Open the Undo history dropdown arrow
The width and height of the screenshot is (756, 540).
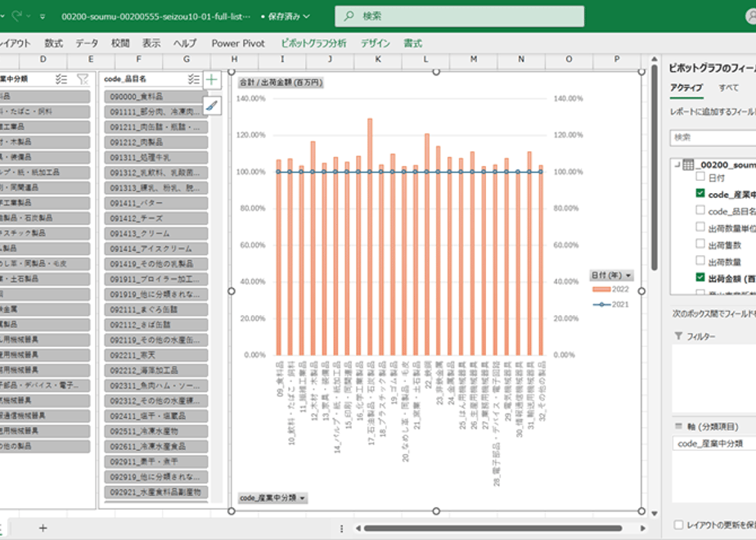(x=2, y=16)
